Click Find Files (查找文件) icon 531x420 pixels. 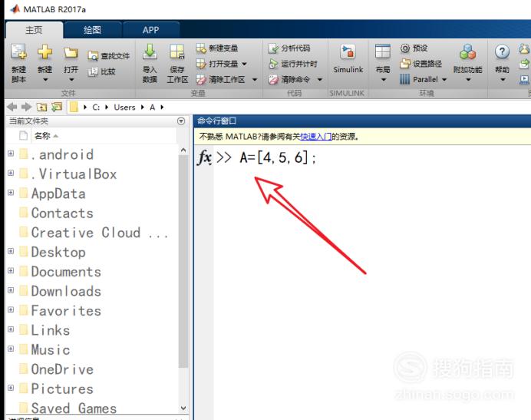pos(93,56)
